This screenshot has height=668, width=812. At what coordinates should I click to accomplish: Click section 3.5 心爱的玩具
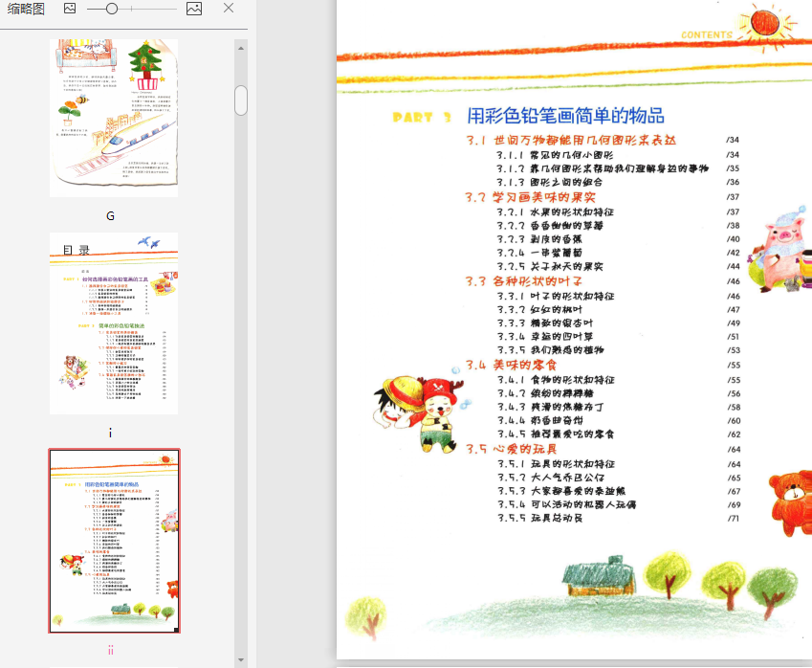point(511,449)
